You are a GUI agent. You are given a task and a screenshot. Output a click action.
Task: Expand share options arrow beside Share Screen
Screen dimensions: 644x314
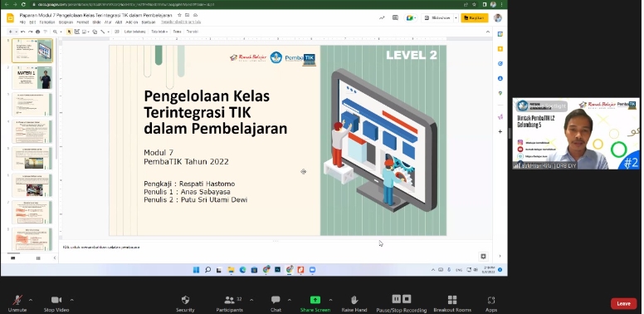330,300
